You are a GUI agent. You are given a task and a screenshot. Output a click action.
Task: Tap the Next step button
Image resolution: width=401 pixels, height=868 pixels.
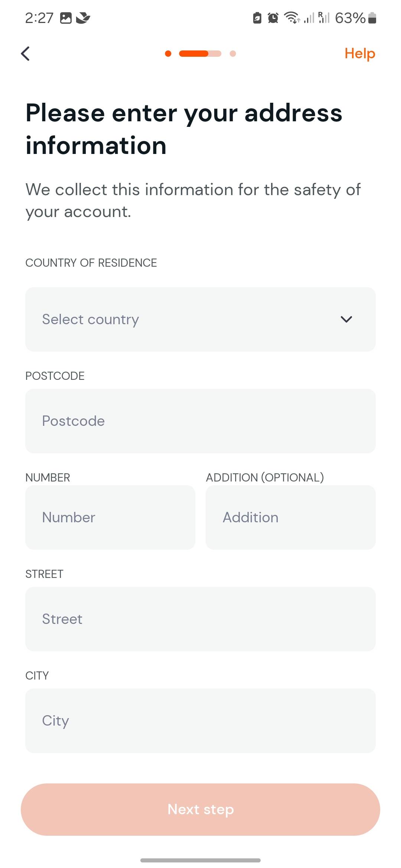[x=200, y=809]
